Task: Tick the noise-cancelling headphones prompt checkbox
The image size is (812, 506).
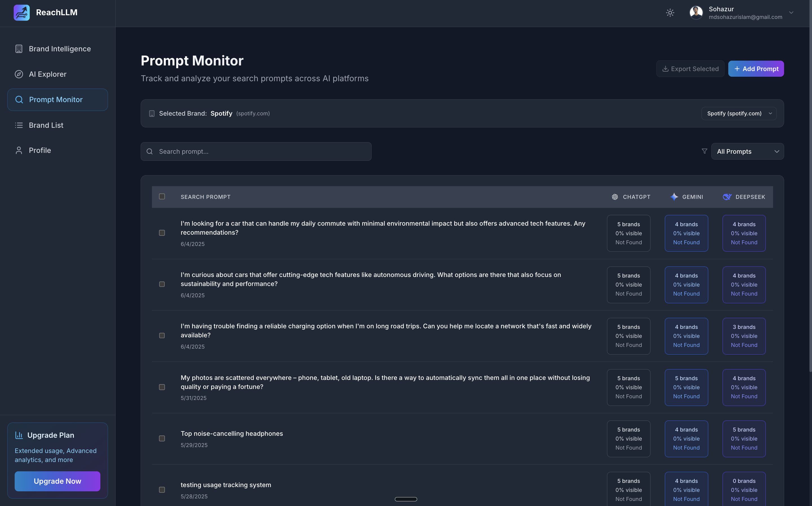Action: point(162,438)
